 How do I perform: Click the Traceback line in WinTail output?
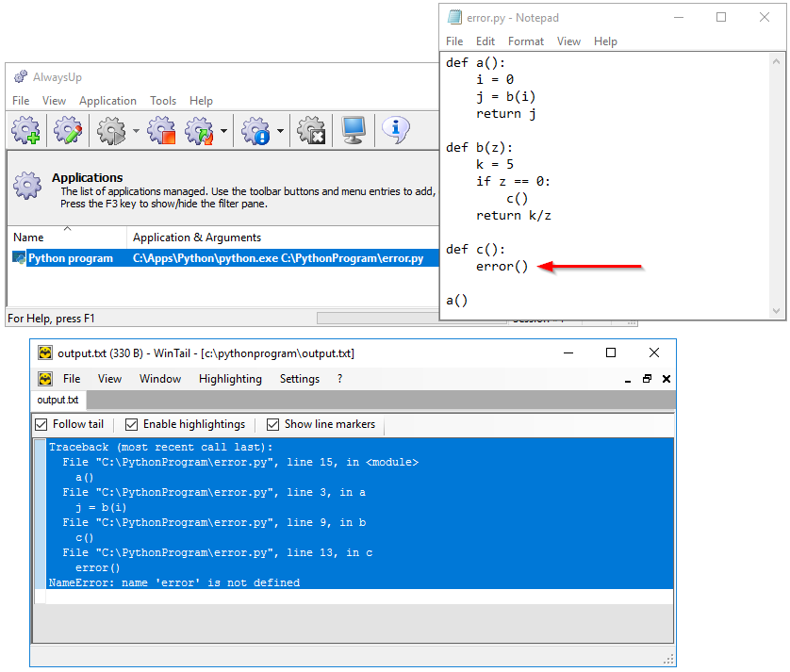coord(160,447)
